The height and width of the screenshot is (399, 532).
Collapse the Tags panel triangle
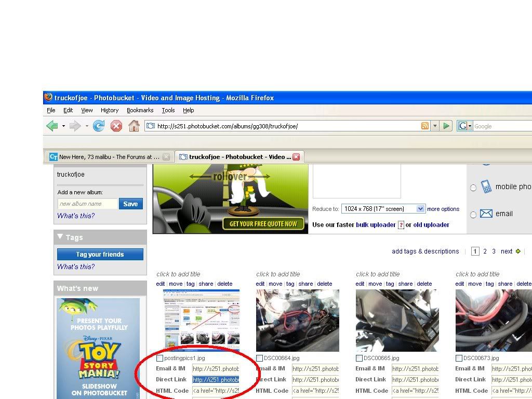[60, 236]
